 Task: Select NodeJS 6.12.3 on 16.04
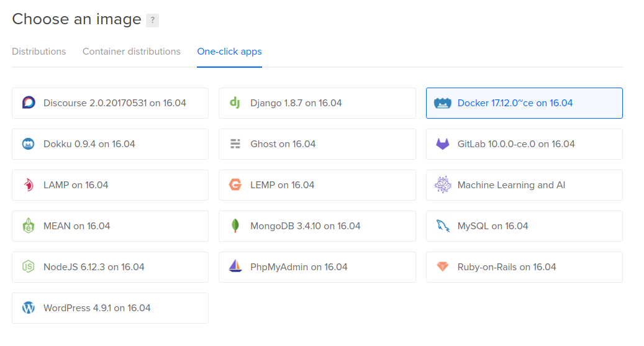coord(110,267)
